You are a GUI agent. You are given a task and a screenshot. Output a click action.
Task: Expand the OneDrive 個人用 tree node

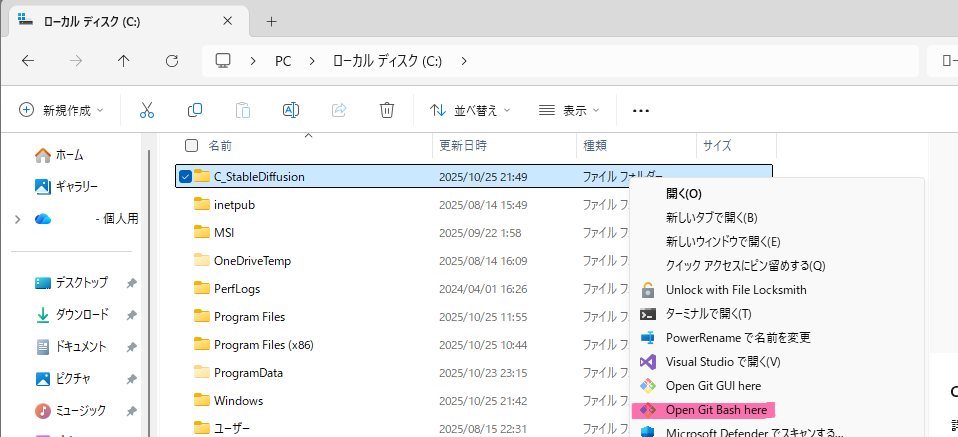pos(17,219)
